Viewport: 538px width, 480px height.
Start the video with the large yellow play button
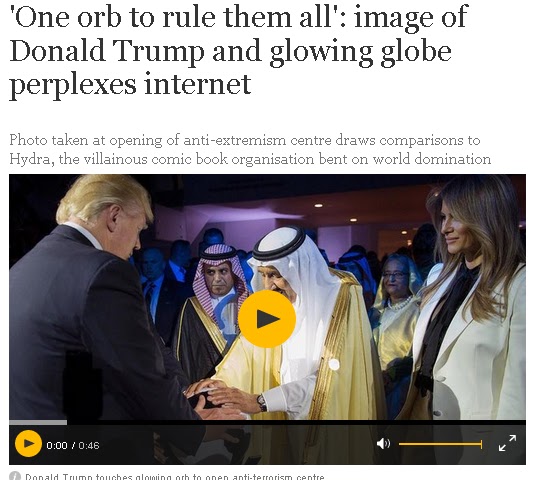(x=267, y=319)
